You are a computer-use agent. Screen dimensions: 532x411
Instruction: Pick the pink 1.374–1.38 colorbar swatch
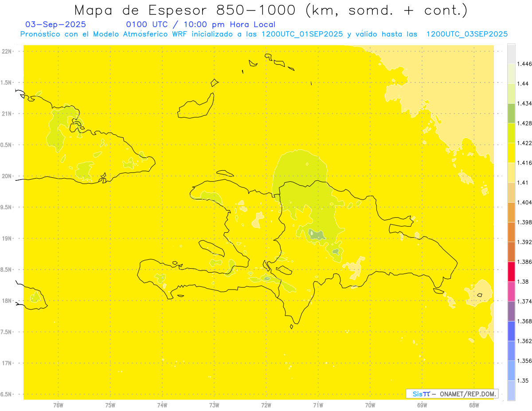click(x=511, y=291)
